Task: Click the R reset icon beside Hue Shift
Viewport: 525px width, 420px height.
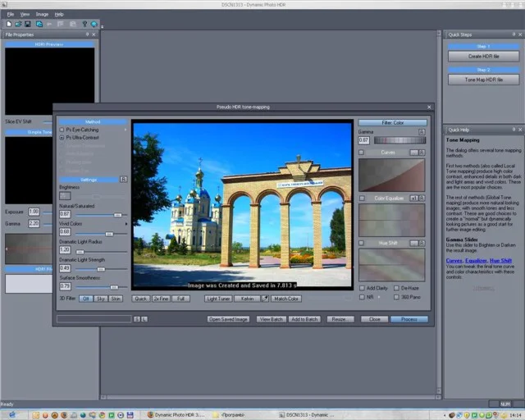Action: (x=422, y=243)
